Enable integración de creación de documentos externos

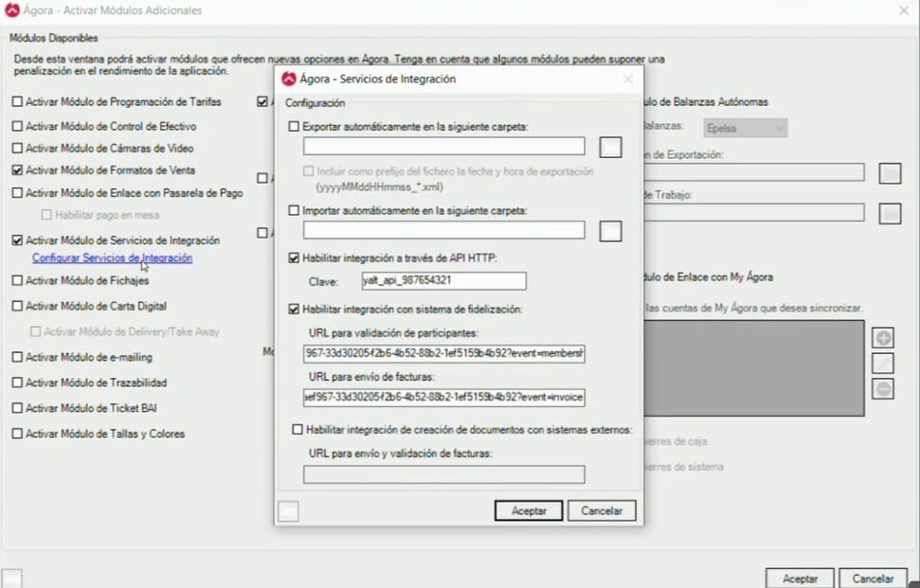(298, 430)
